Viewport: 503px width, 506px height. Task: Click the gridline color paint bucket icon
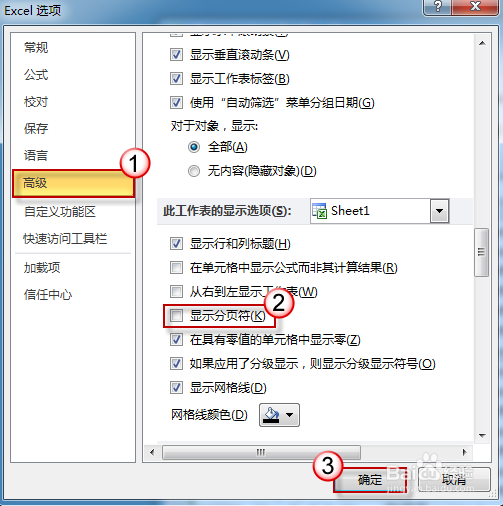pos(271,415)
